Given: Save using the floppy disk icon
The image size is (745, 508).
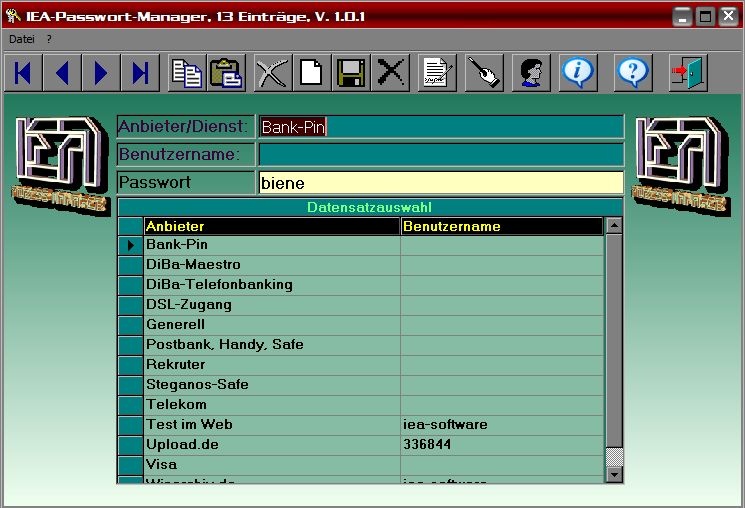Looking at the screenshot, I should 351,73.
